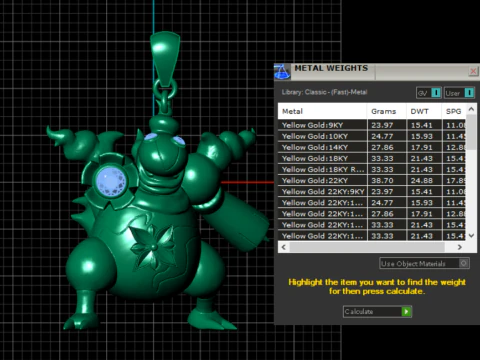
Task: Select the Yellow Gold:9KY row
Action: [372, 125]
